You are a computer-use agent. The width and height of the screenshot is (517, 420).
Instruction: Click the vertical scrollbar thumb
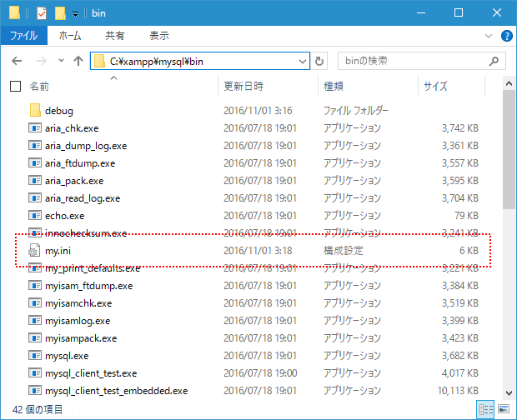click(x=509, y=149)
